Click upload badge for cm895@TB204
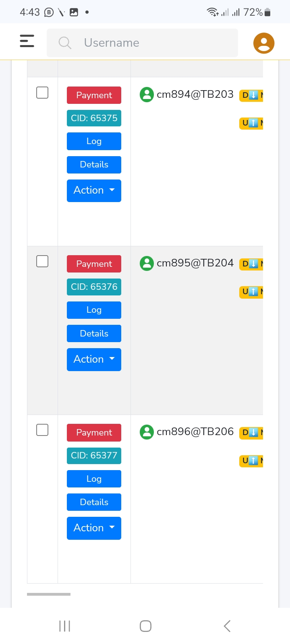290x644 pixels. (251, 292)
